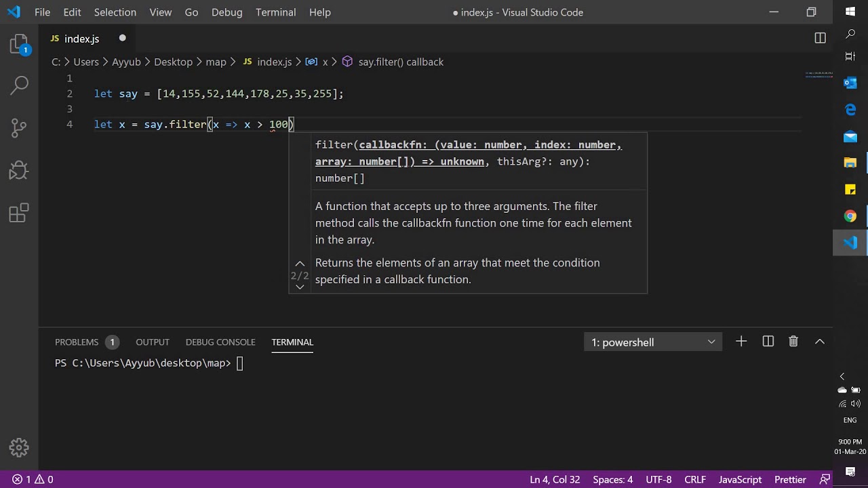Show previous signature with up arrow
868x488 pixels.
[x=300, y=264]
